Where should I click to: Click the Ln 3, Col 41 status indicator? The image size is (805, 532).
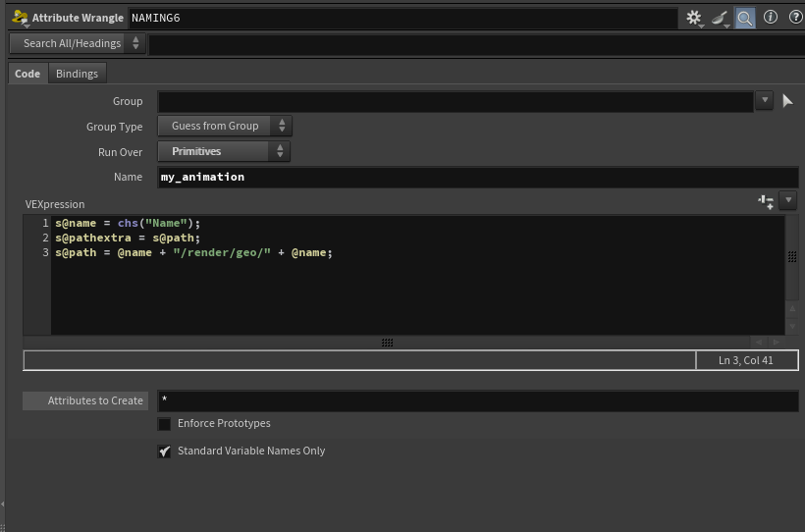point(746,360)
